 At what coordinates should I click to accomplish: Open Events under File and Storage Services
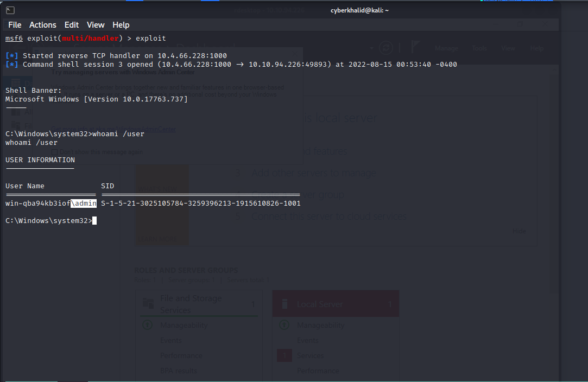(x=170, y=340)
